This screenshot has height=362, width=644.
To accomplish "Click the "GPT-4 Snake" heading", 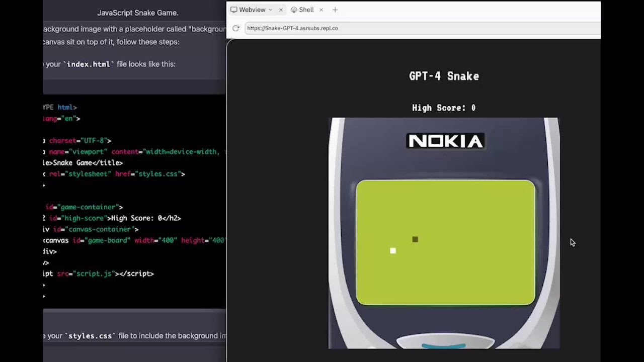I will (444, 76).
